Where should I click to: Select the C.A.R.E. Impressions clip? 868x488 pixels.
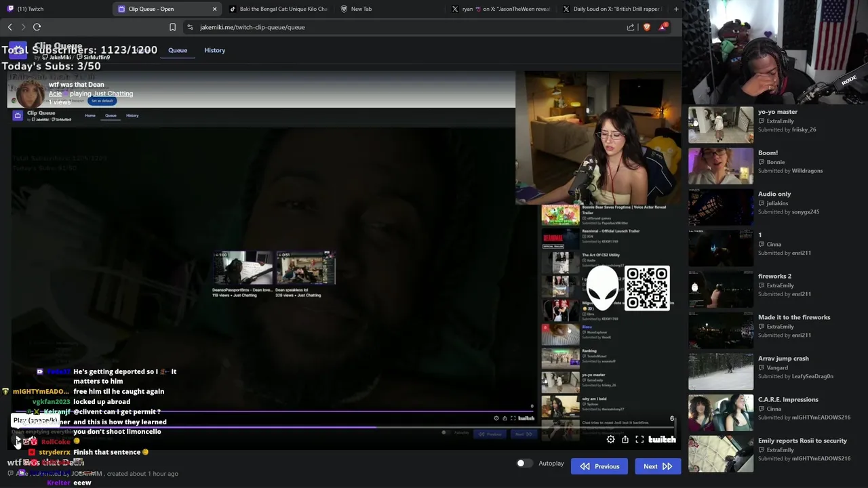tap(721, 413)
